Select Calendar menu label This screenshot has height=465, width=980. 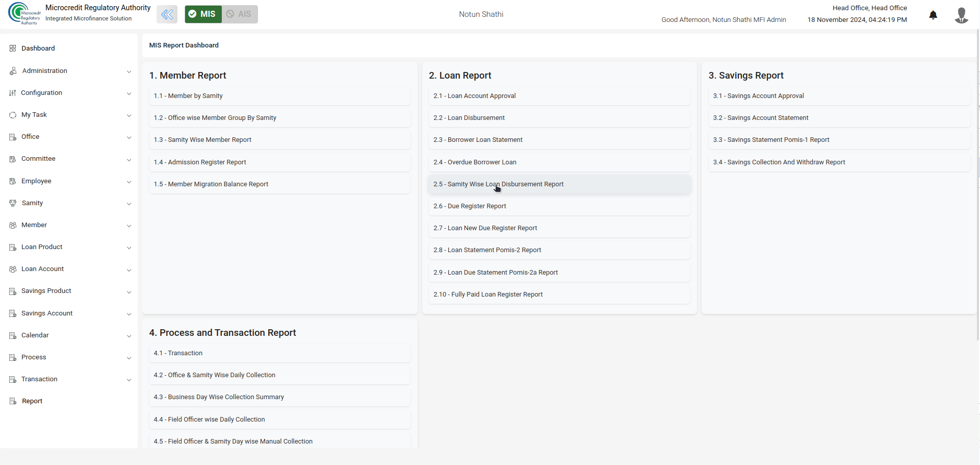[x=35, y=335]
